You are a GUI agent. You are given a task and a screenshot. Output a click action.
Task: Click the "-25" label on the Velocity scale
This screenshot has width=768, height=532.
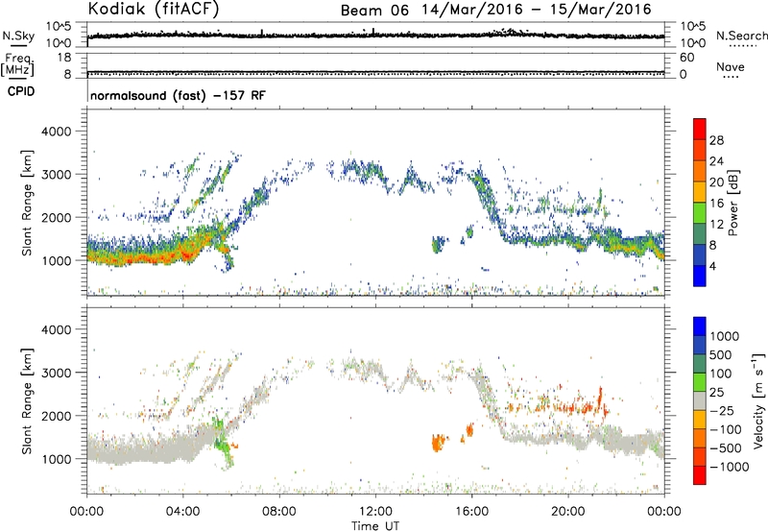[x=722, y=410]
